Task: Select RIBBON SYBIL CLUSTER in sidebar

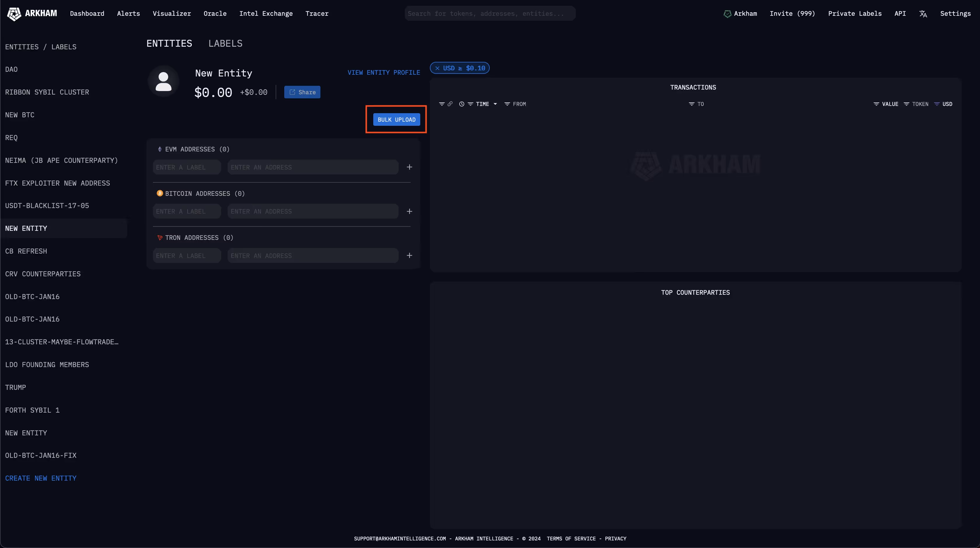Action: (47, 92)
